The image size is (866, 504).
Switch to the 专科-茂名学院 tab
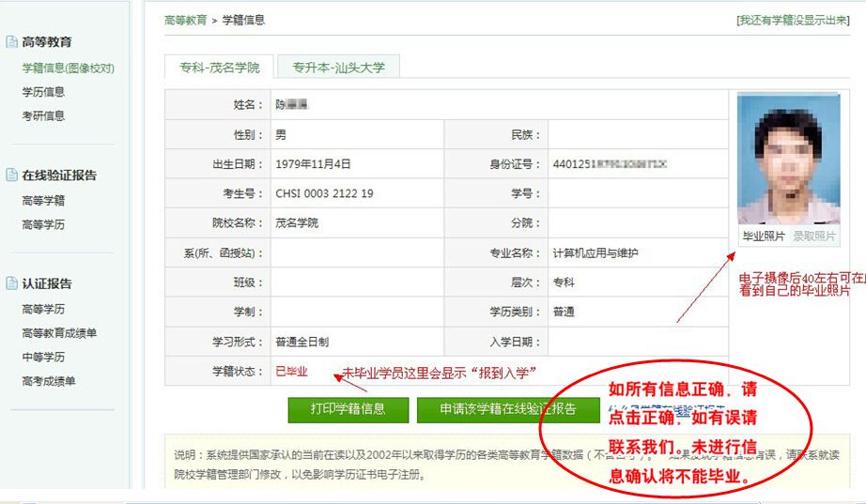click(x=219, y=68)
